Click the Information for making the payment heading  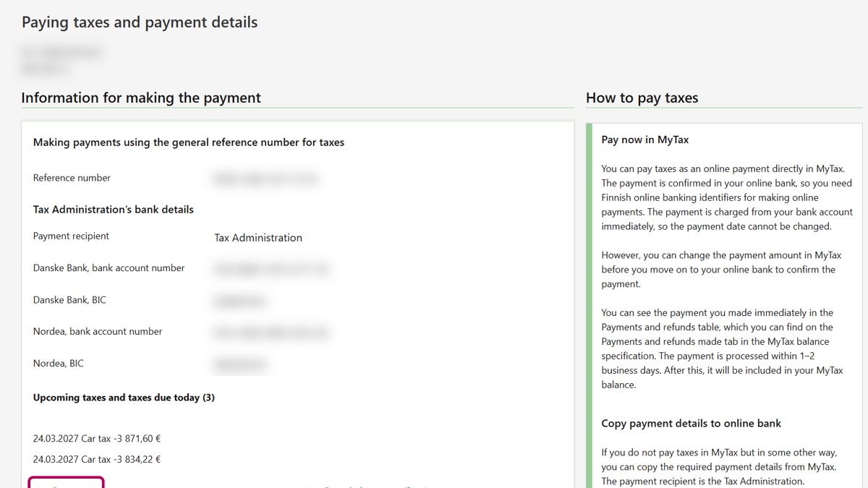pyautogui.click(x=141, y=98)
